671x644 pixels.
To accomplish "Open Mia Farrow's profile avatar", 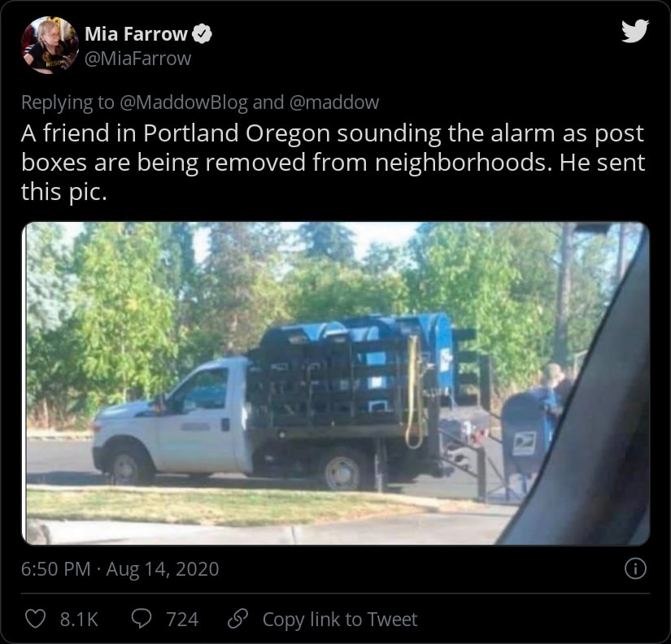I will click(50, 45).
